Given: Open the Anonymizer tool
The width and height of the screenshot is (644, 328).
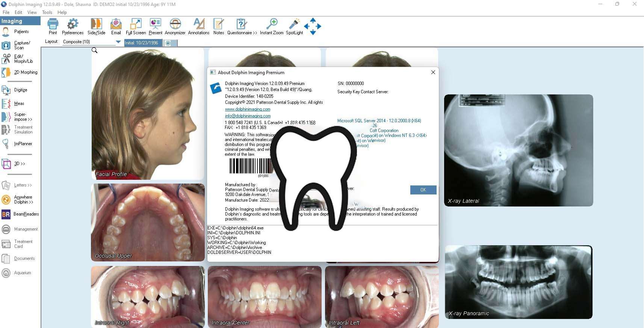Looking at the screenshot, I should (175, 24).
